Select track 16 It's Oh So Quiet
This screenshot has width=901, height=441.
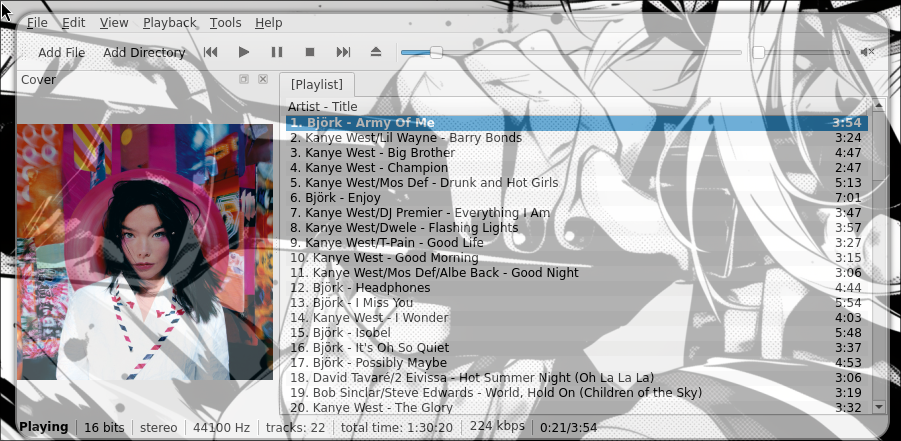point(577,348)
